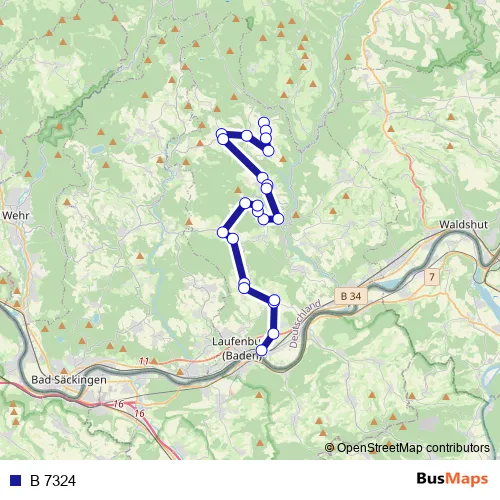
Task: Click the Bad Säckingen label
Action: tap(69, 380)
